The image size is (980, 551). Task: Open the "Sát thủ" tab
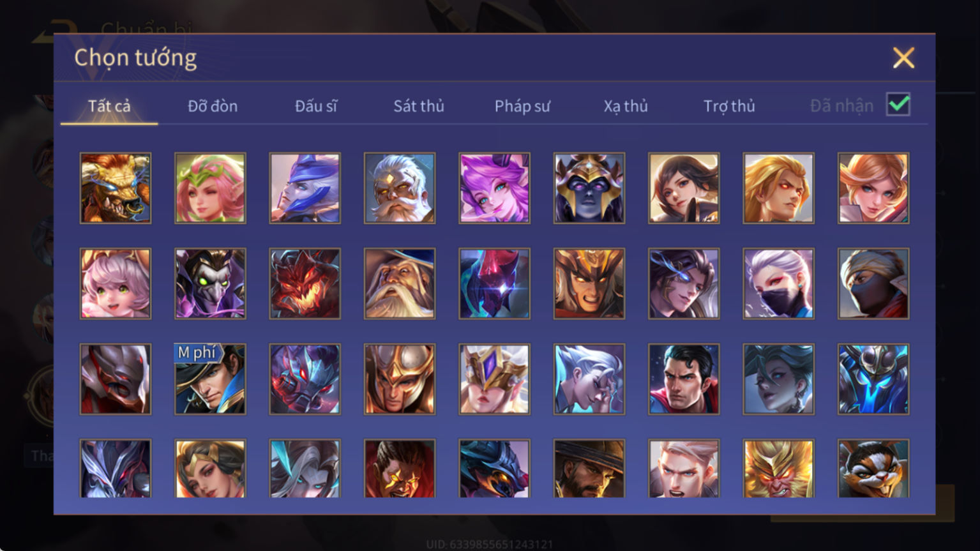click(x=419, y=106)
